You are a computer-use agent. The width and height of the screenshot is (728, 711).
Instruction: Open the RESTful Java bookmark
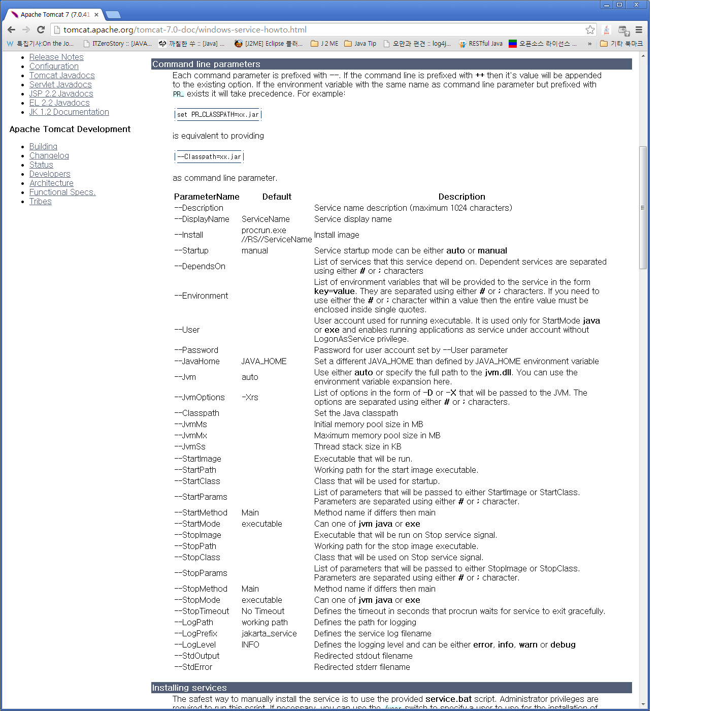[x=480, y=44]
